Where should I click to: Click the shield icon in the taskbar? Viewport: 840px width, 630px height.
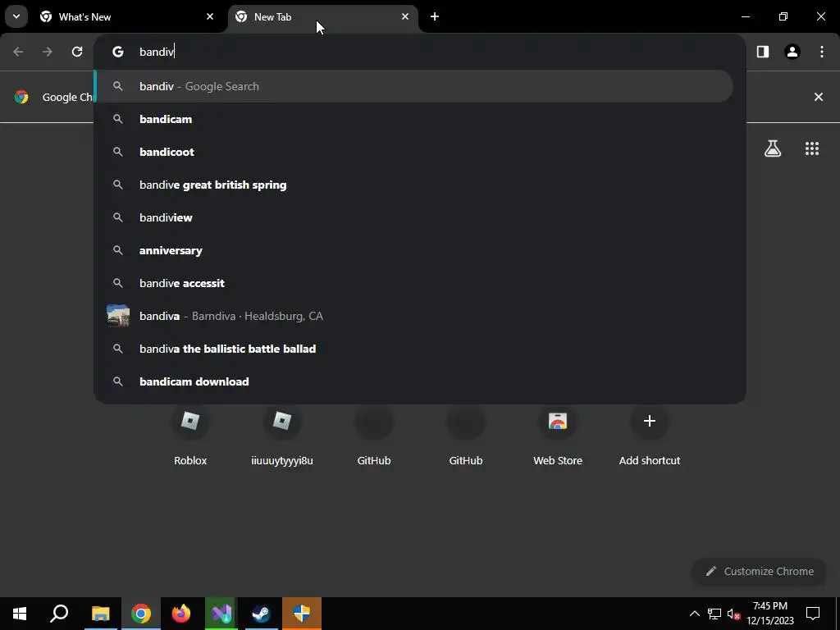[x=302, y=614]
